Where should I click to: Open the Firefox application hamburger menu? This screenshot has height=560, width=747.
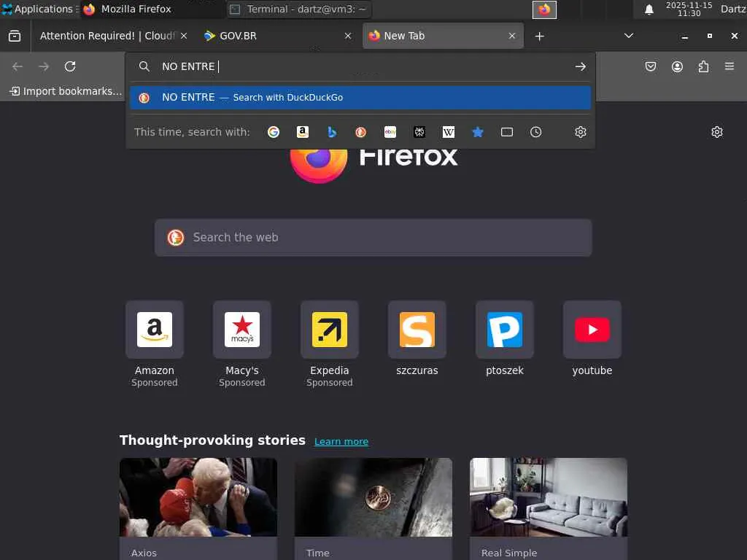click(x=729, y=66)
